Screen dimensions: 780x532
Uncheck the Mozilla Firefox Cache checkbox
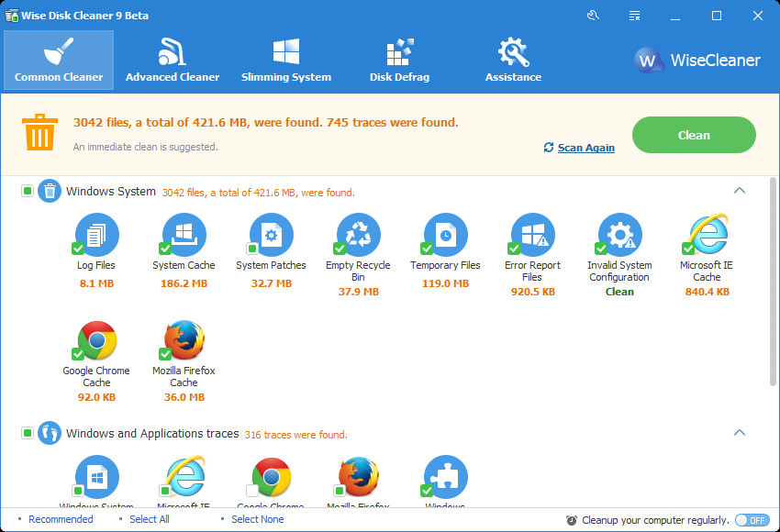click(164, 354)
